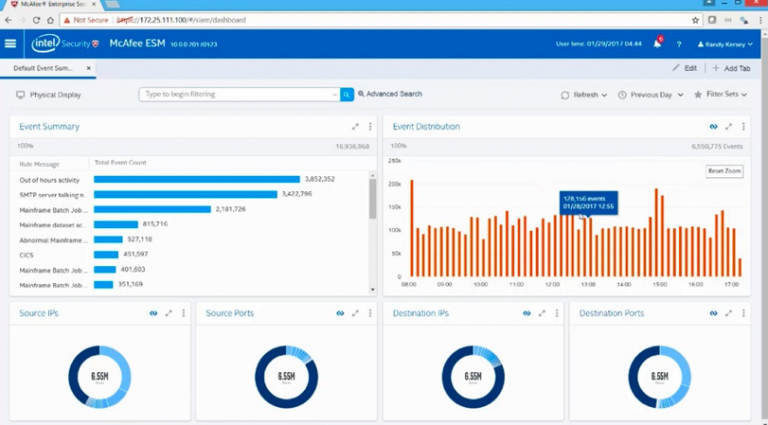This screenshot has width=768, height=425.
Task: Click the Intel Security logo
Action: 65,44
